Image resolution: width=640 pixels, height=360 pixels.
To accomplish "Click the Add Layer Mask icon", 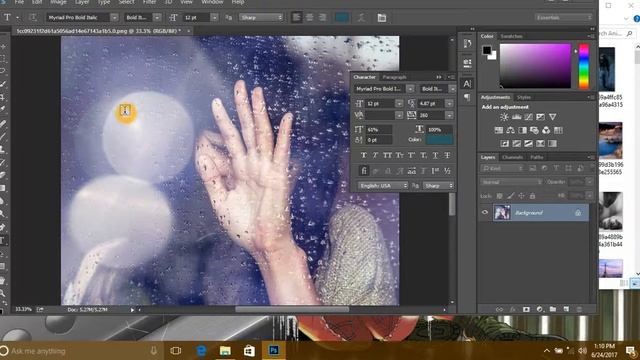I will pyautogui.click(x=526, y=309).
